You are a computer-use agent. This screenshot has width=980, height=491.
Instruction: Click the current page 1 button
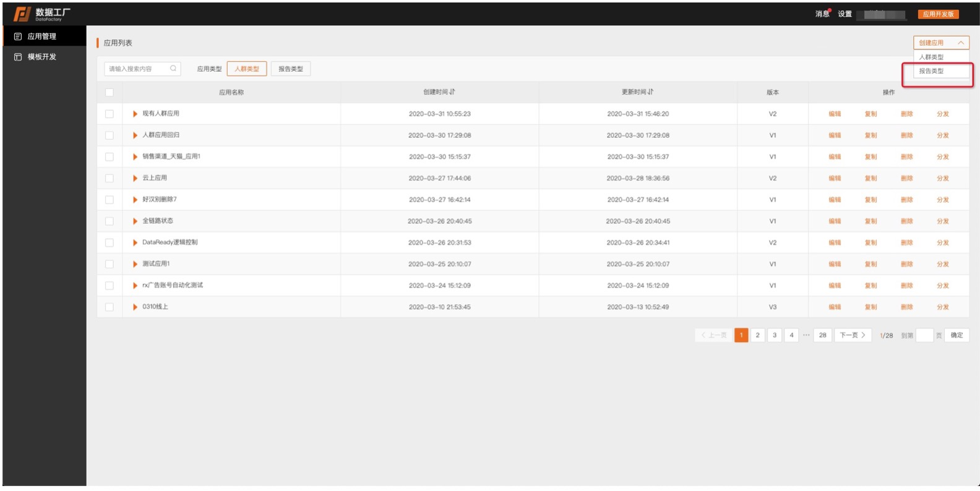pos(741,335)
